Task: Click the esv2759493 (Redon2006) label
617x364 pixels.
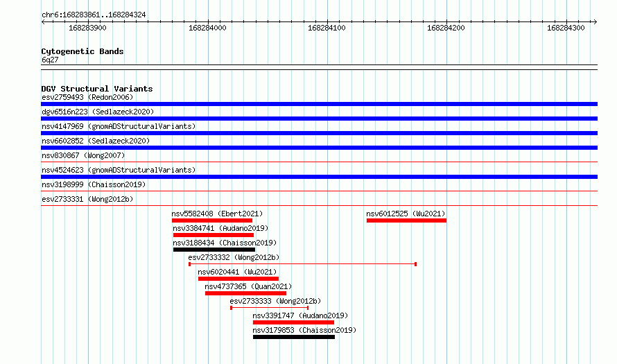Action: (87, 97)
